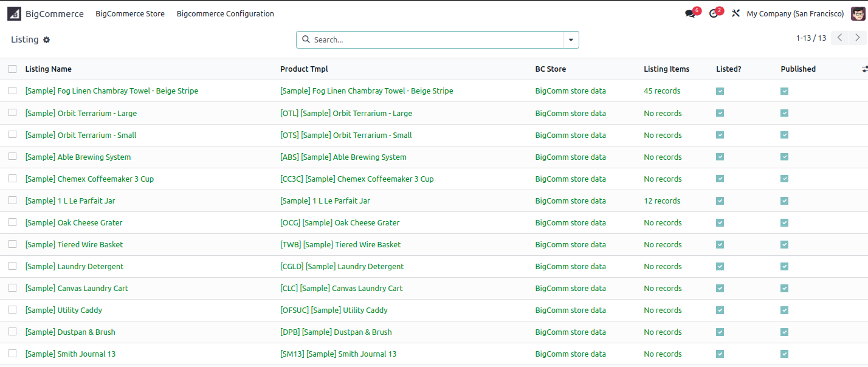Open the user avatar menu
Viewport: 868px width, 367px height.
pos(858,13)
